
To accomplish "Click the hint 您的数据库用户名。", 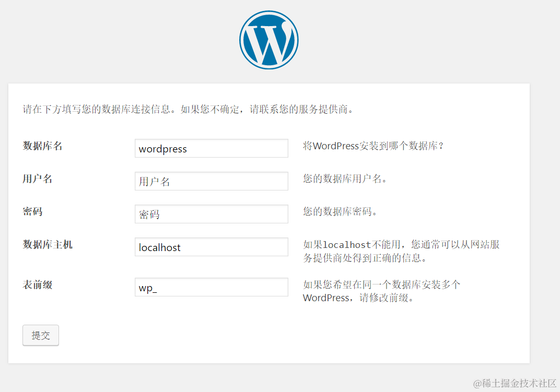I will point(345,179).
